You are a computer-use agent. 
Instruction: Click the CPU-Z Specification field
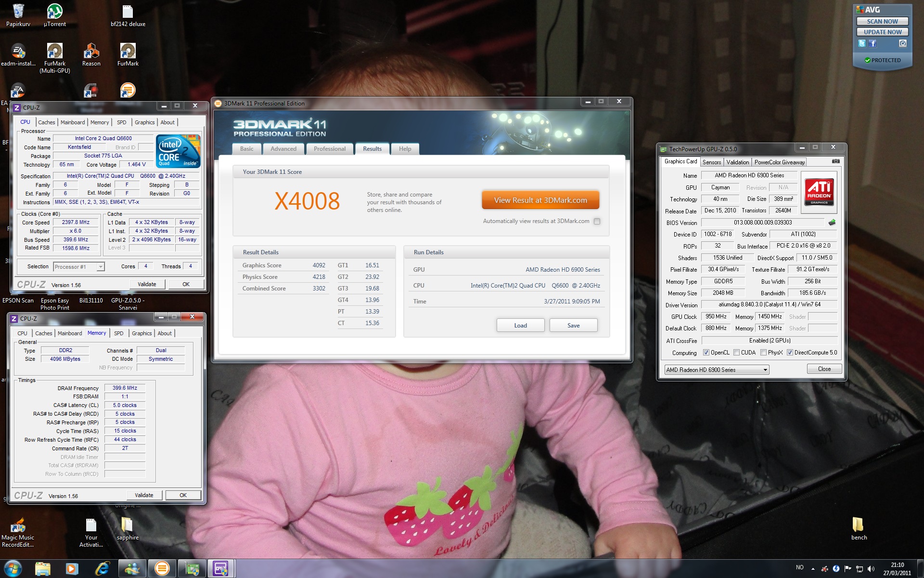(126, 176)
